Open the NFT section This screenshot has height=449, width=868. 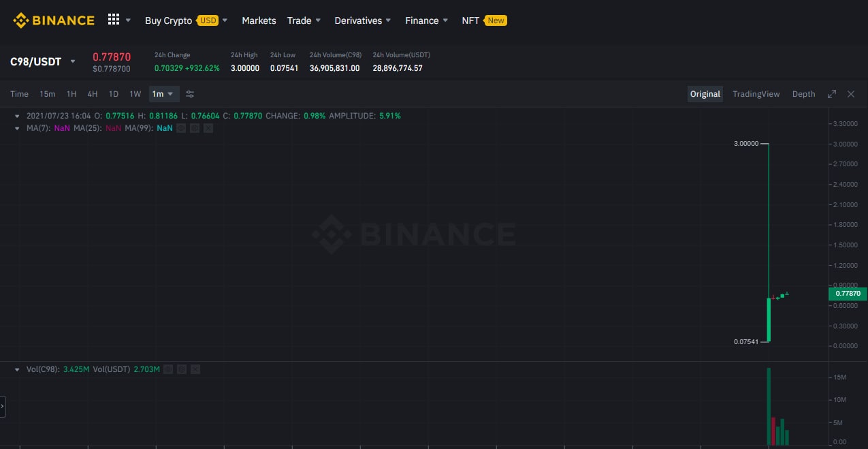point(470,20)
